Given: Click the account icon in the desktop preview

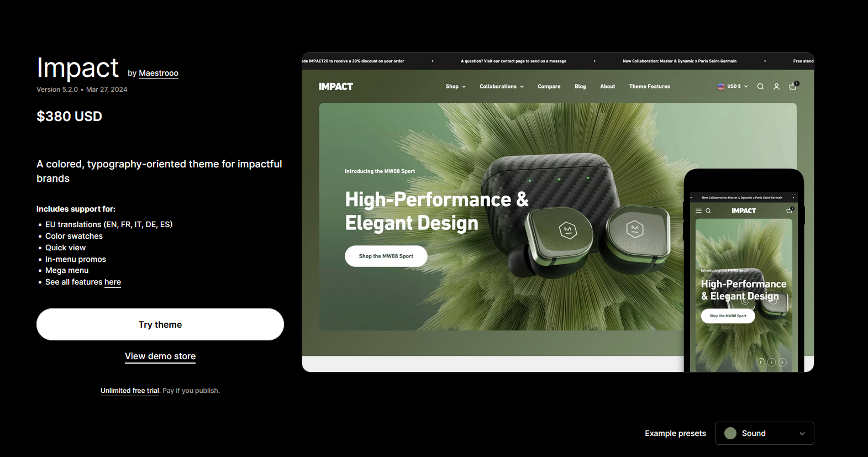Looking at the screenshot, I should tap(776, 86).
